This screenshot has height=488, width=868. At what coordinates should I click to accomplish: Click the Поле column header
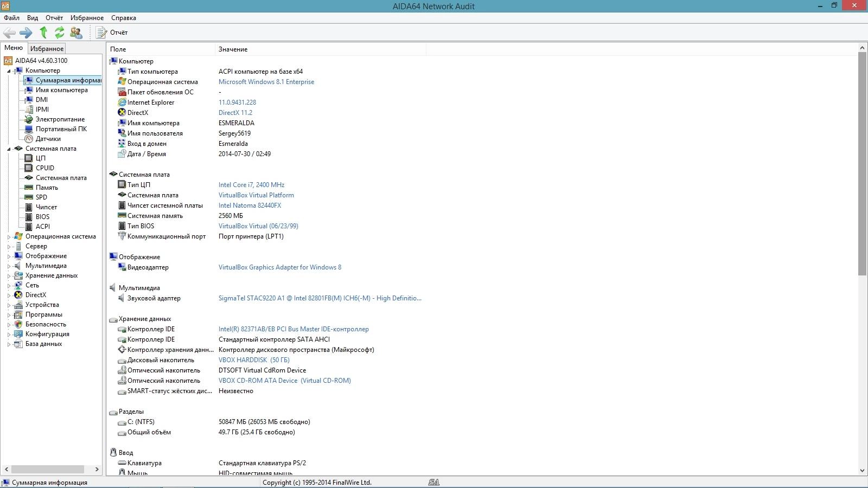[x=161, y=49]
